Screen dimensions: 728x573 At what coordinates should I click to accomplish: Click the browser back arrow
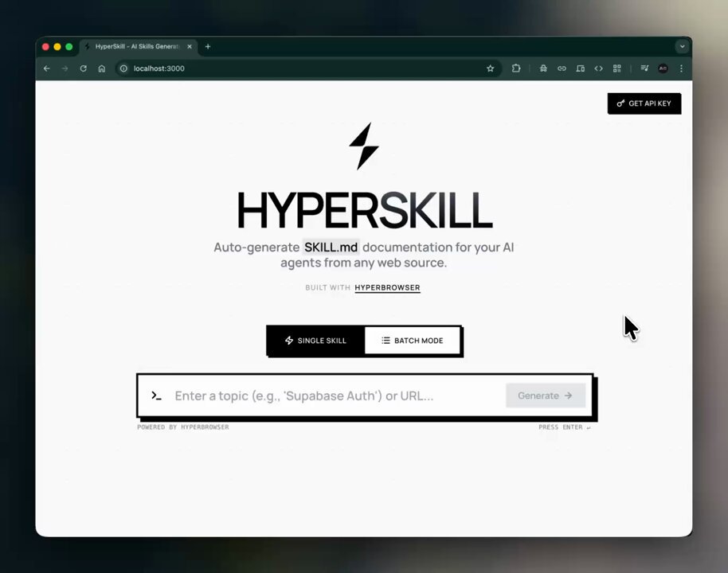(46, 68)
